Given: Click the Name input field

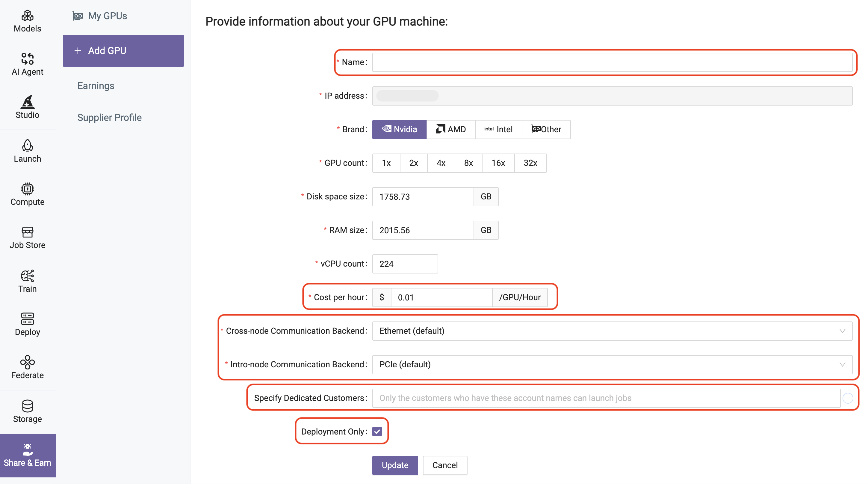Looking at the screenshot, I should click(612, 62).
